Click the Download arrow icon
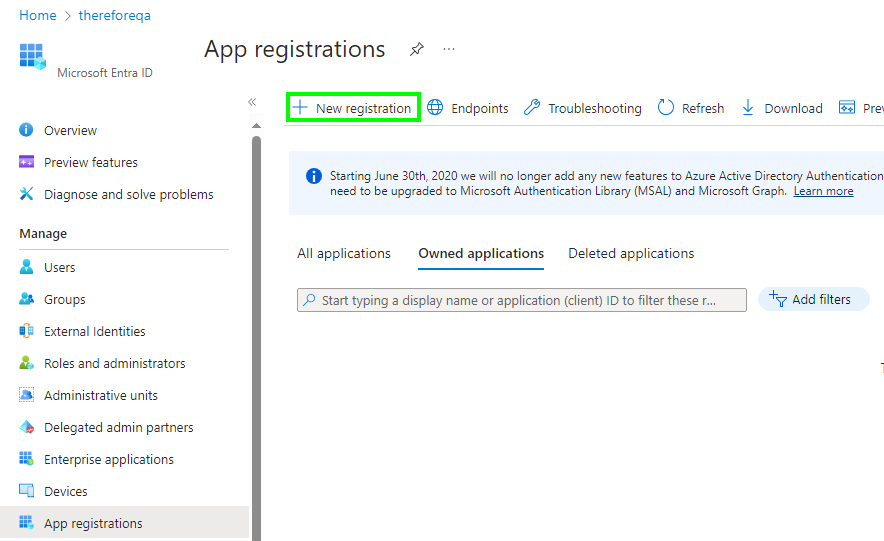Image resolution: width=884 pixels, height=541 pixels. point(748,108)
